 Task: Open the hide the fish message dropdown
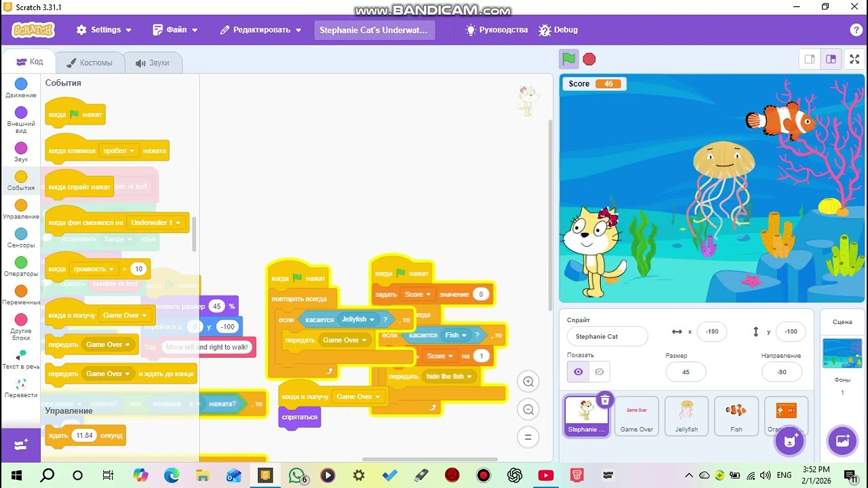coord(448,376)
